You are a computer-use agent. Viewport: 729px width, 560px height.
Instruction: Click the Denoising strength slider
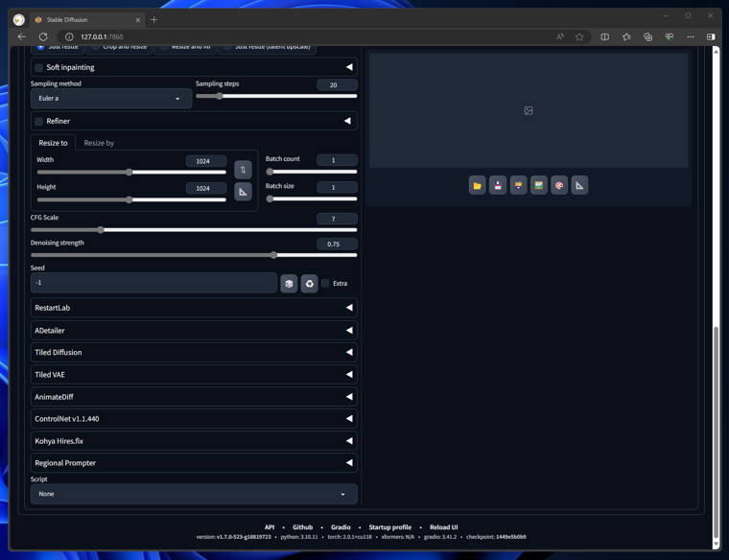194,255
